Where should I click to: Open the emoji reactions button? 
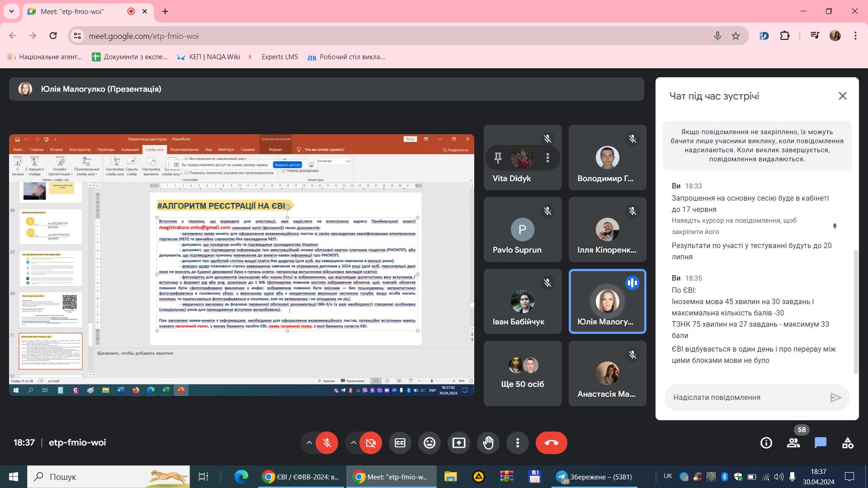pyautogui.click(x=429, y=443)
